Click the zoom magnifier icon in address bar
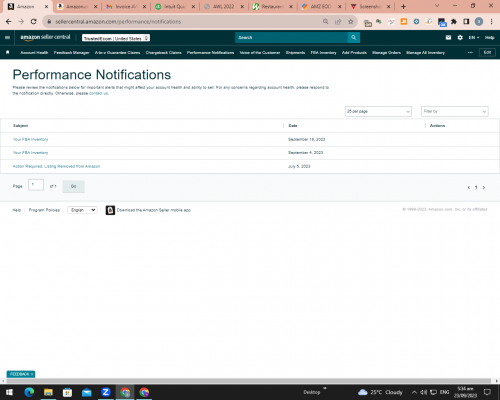Screen dimensions: 500x400 pyautogui.click(x=326, y=22)
